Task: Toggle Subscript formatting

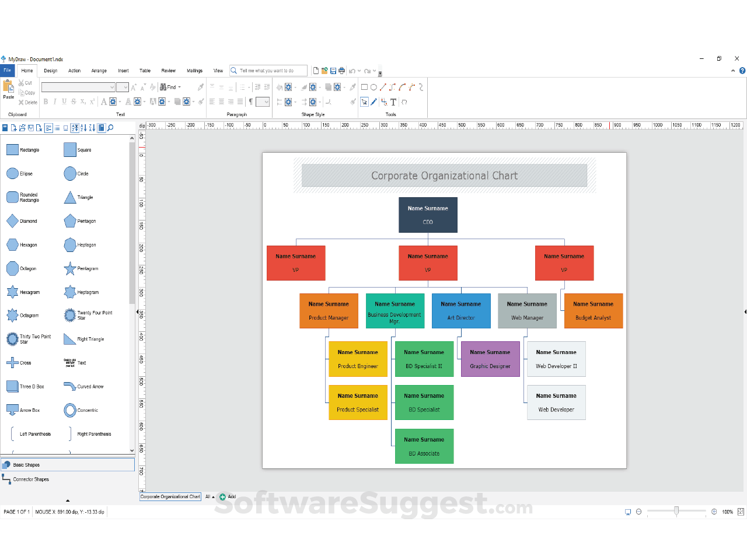Action: tap(83, 101)
